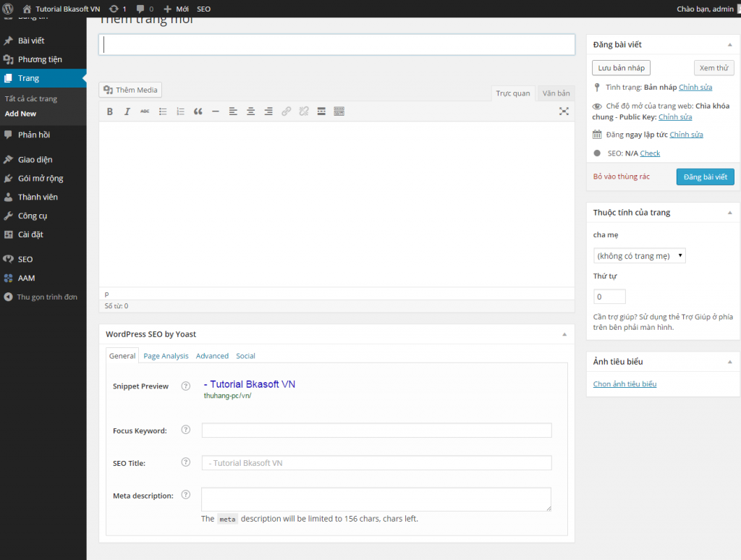Screen dimensions: 741x560
Task: Open the Tutorial Bkasoft VN site menu
Action: 62,9
